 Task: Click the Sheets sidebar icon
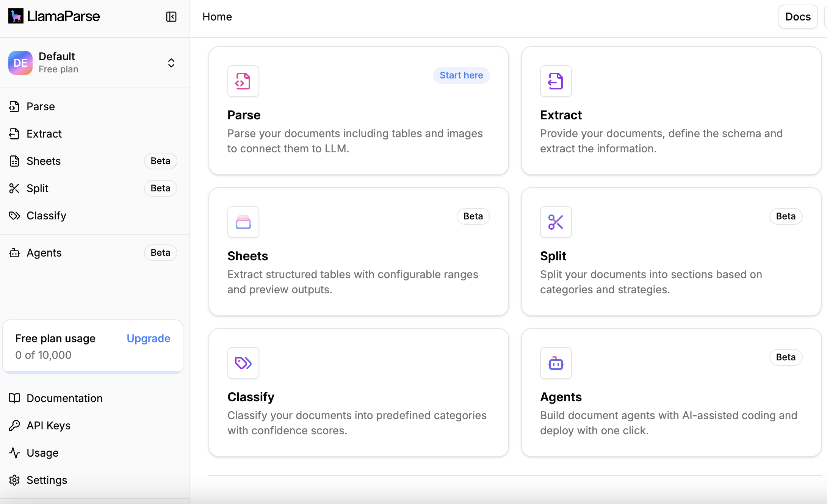[14, 161]
